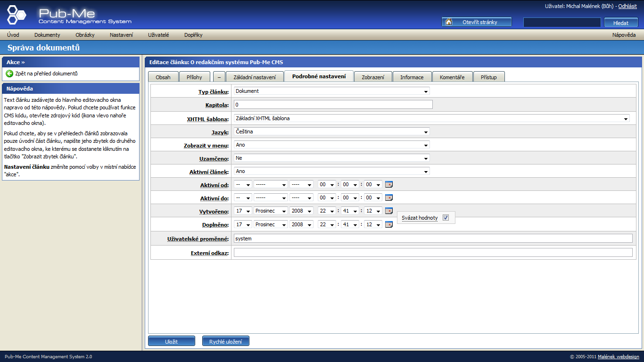Open the Uživatelé menu
The height and width of the screenshot is (362, 644).
pyautogui.click(x=158, y=35)
